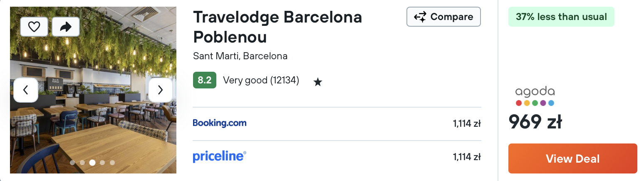Image resolution: width=644 pixels, height=181 pixels.
Task: Click the 37% less than usual badge
Action: (561, 17)
